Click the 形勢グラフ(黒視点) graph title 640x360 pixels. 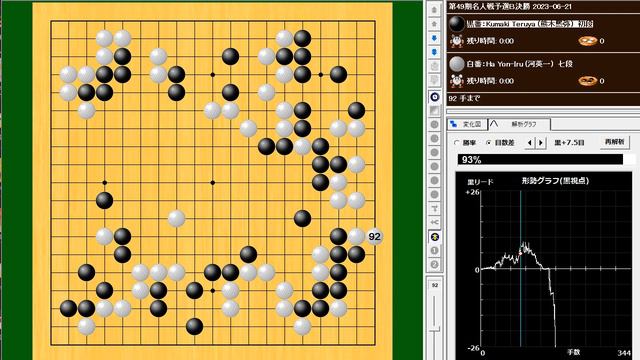click(x=555, y=181)
